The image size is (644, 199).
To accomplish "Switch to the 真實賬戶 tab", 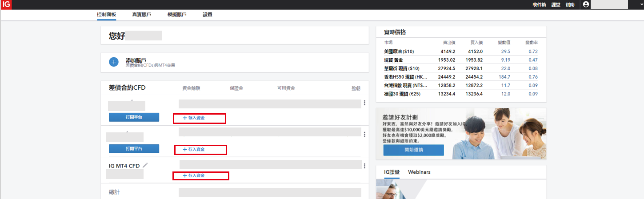I will pyautogui.click(x=141, y=15).
